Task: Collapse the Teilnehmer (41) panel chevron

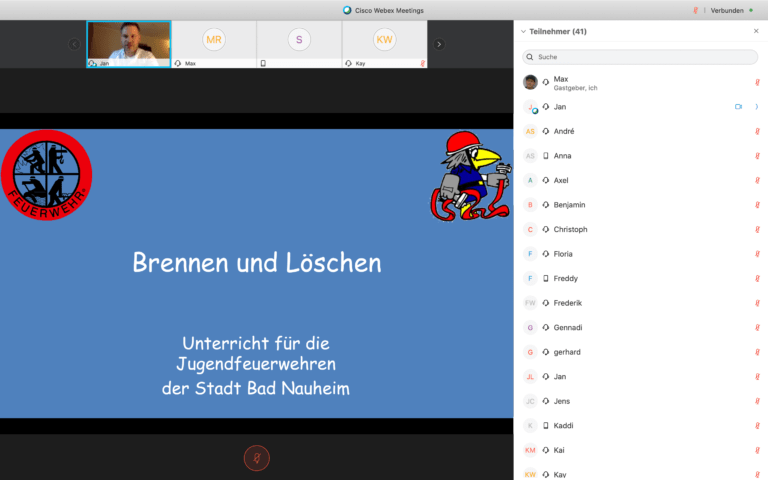Action: pyautogui.click(x=522, y=32)
